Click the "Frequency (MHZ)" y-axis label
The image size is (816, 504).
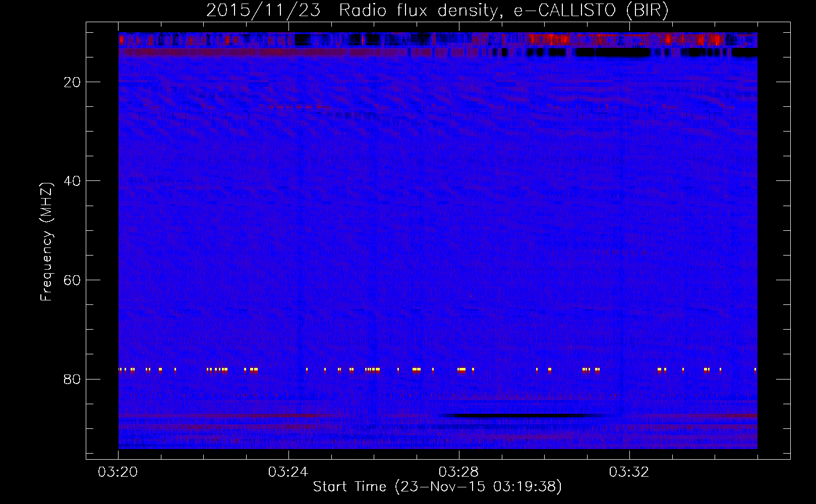click(x=46, y=242)
